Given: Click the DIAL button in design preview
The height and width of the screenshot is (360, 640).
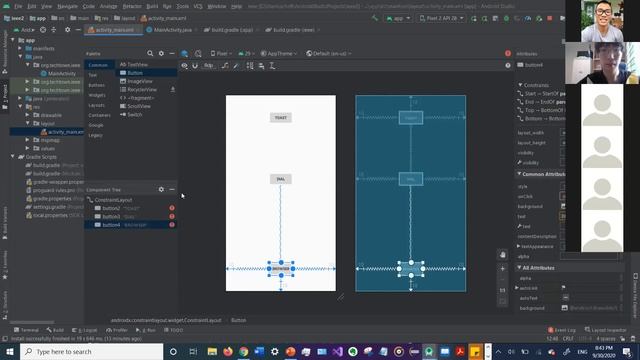Looking at the screenshot, I should pyautogui.click(x=281, y=179).
